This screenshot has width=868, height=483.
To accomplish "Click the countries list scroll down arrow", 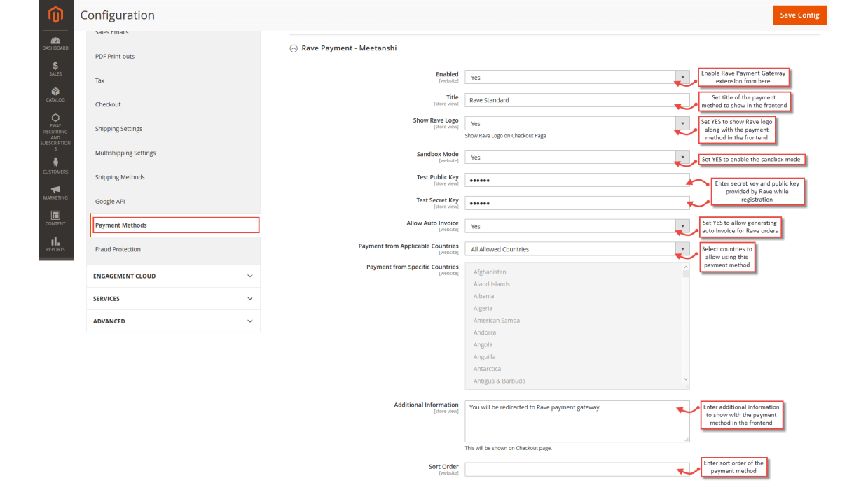I will (686, 379).
